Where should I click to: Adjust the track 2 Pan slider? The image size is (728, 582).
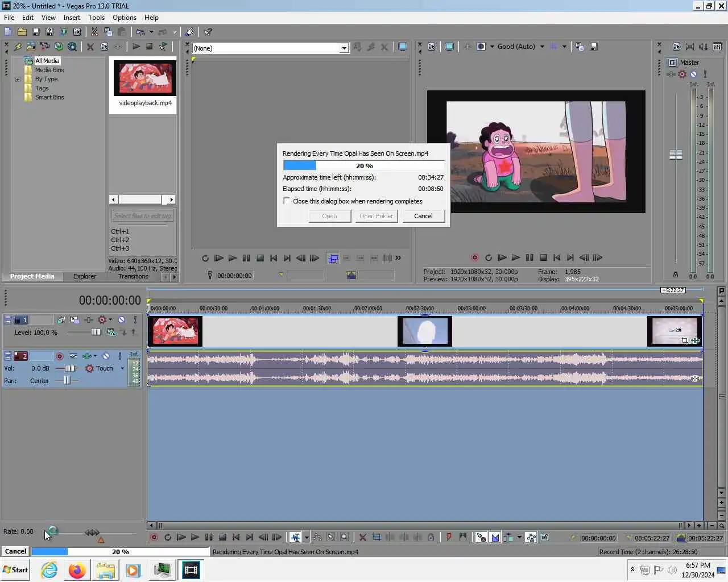(68, 381)
